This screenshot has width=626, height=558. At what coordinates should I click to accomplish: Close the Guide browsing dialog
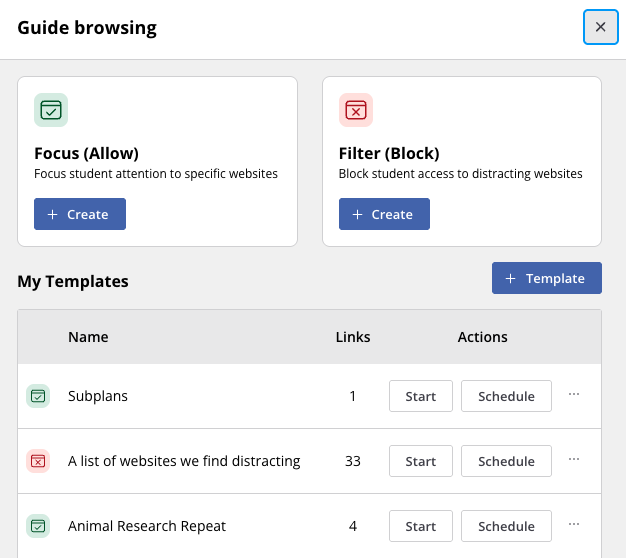[600, 27]
